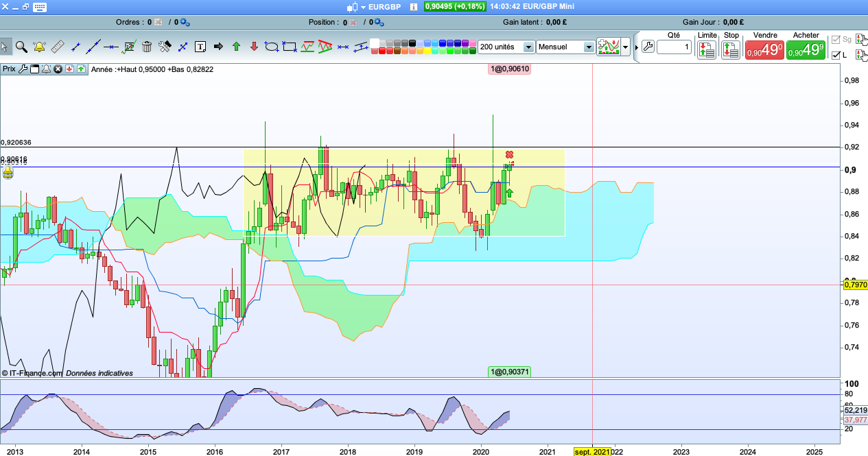The image size is (868, 456).
Task: Select the text annotation tool
Action: [x=200, y=47]
